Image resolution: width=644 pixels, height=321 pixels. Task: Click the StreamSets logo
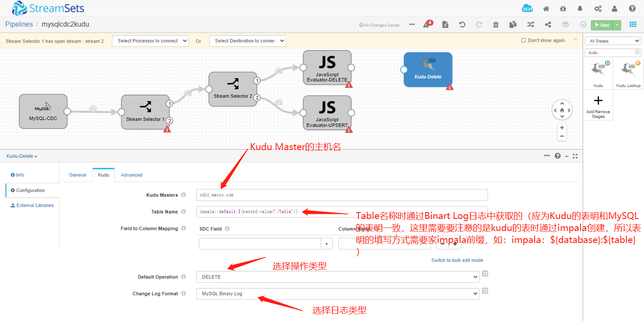tap(48, 8)
